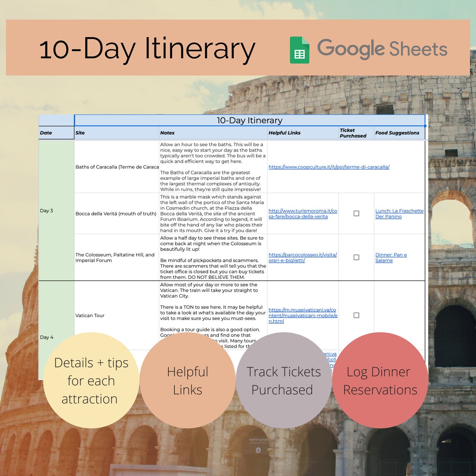Image resolution: width=476 pixels, height=476 pixels.
Task: Click the 'Log Dinner Reservations' circle
Action: click(x=380, y=380)
